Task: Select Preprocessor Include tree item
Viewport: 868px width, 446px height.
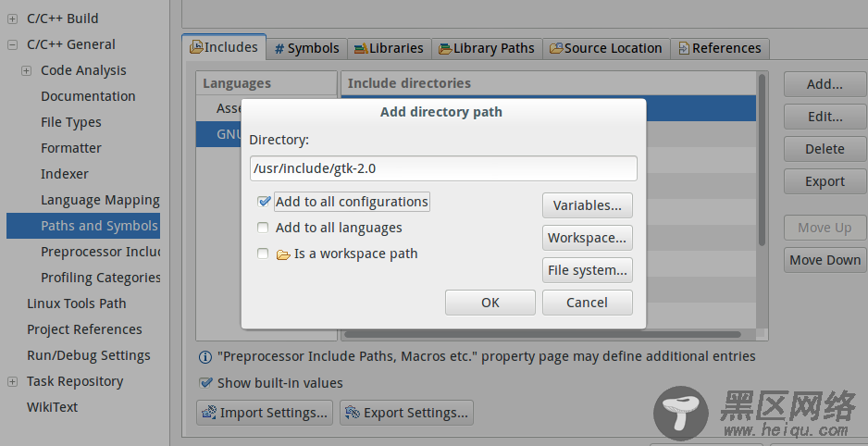Action: click(x=100, y=252)
